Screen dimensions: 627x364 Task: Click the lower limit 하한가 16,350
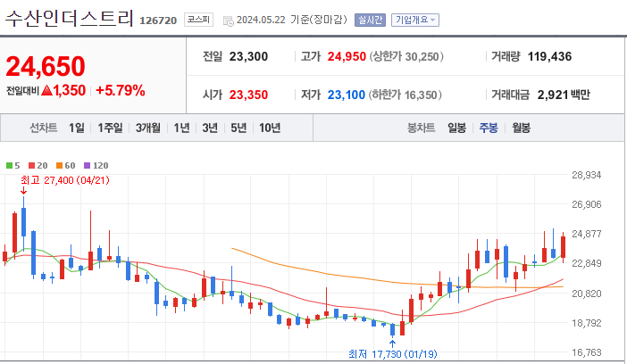click(x=405, y=95)
